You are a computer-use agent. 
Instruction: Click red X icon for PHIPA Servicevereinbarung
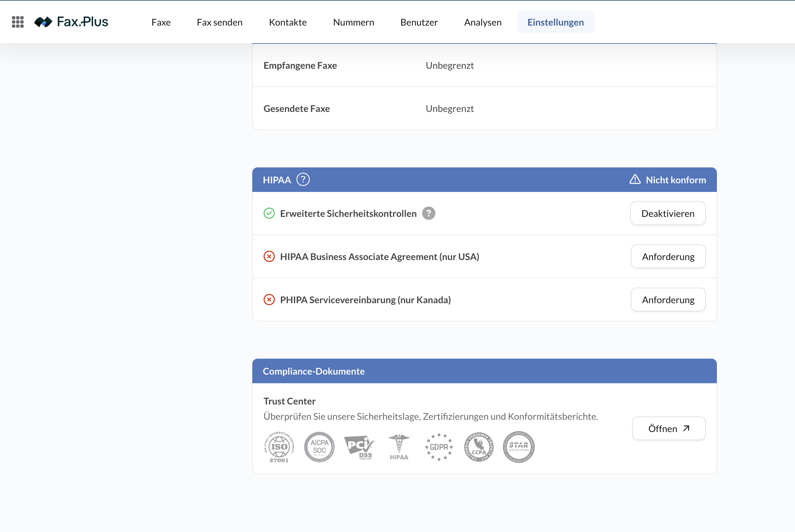point(269,300)
